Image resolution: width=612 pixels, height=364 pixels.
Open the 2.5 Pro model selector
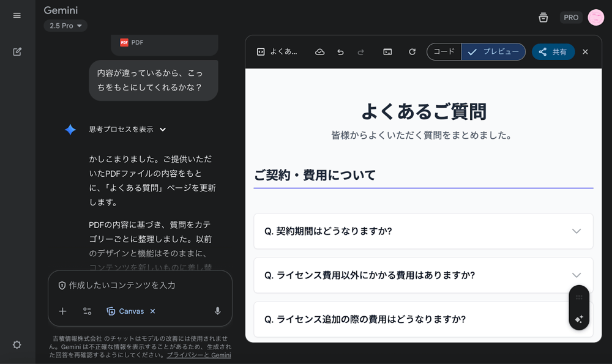pos(65,26)
